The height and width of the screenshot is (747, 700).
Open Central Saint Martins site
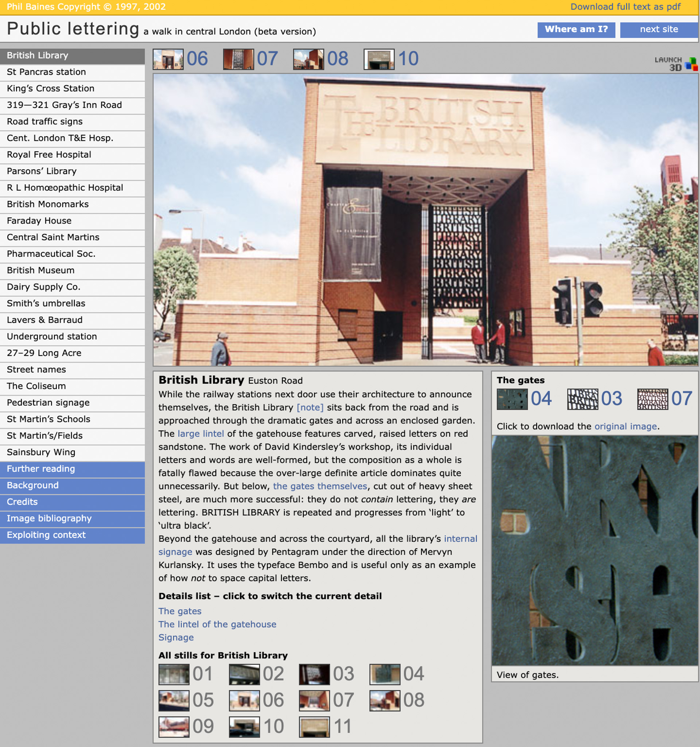click(x=73, y=237)
